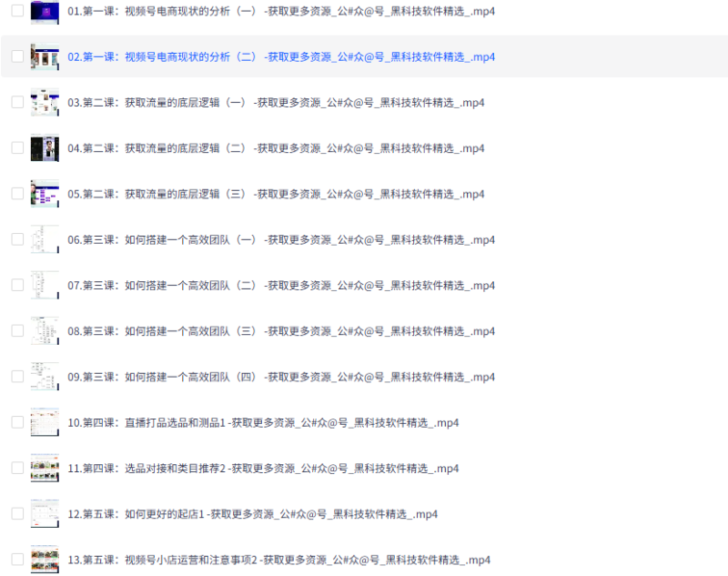Enable checkbox next to 11.第四课 选品对接和类目推荐2
Screen dimensions: 728x576
pyautogui.click(x=17, y=468)
